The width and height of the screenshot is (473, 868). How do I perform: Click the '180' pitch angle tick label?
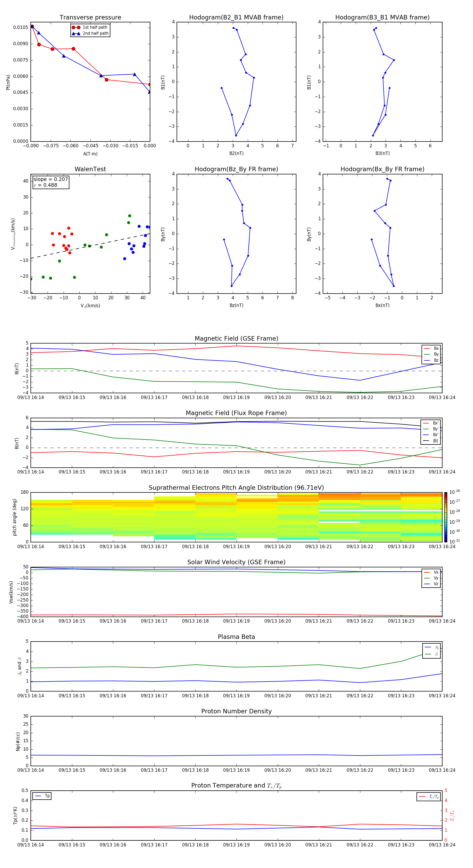tap(25, 492)
